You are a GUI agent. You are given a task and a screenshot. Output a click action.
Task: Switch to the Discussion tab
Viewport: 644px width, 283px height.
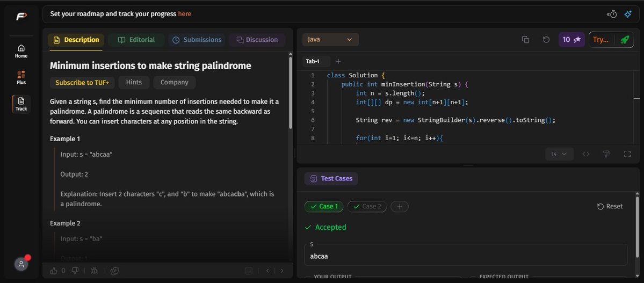257,40
